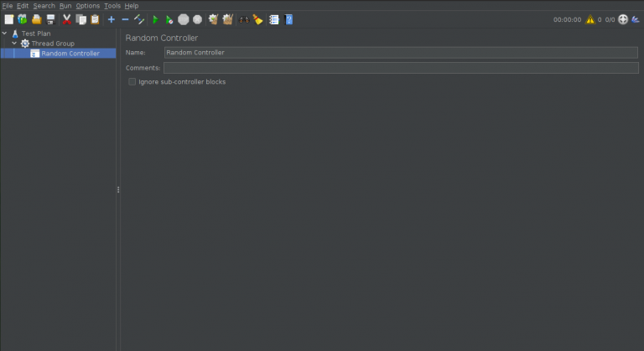Open the File menu
Viewport: 644px width, 351px height.
[x=8, y=6]
